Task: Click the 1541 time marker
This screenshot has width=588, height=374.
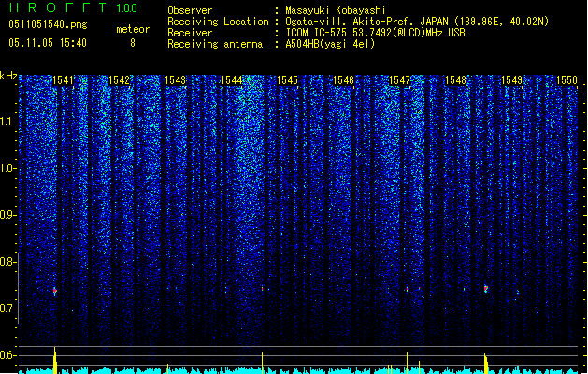Action: pos(63,80)
